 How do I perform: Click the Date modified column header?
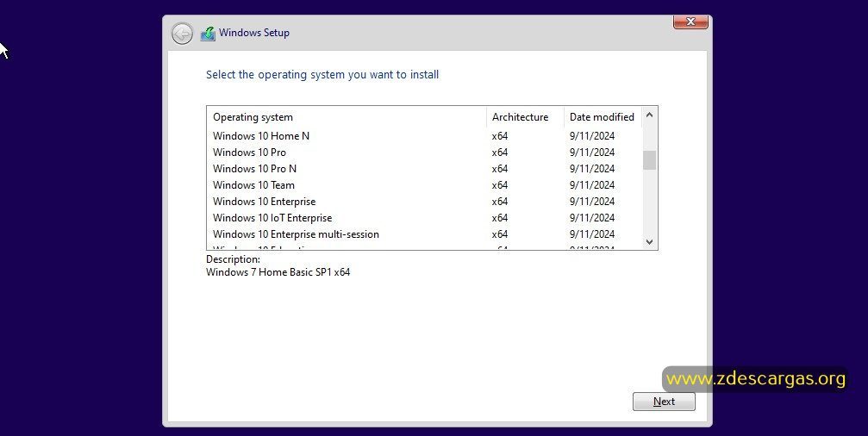[x=603, y=117]
